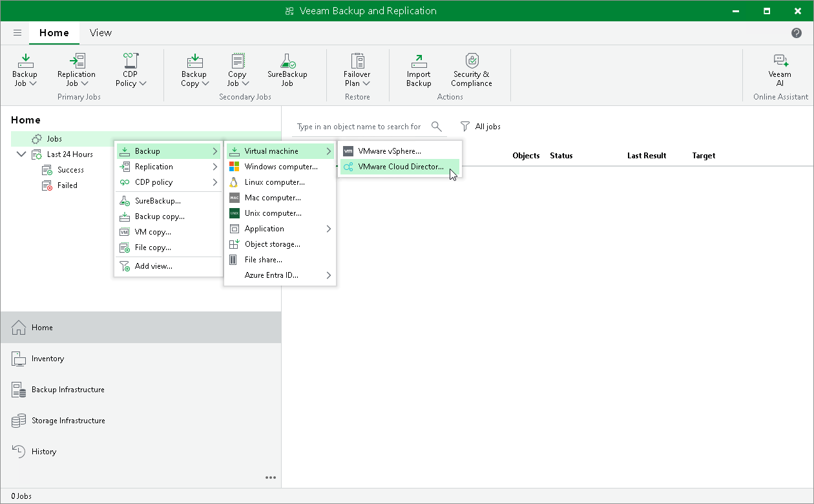
Task: Sort by the Status column header
Action: pos(561,156)
